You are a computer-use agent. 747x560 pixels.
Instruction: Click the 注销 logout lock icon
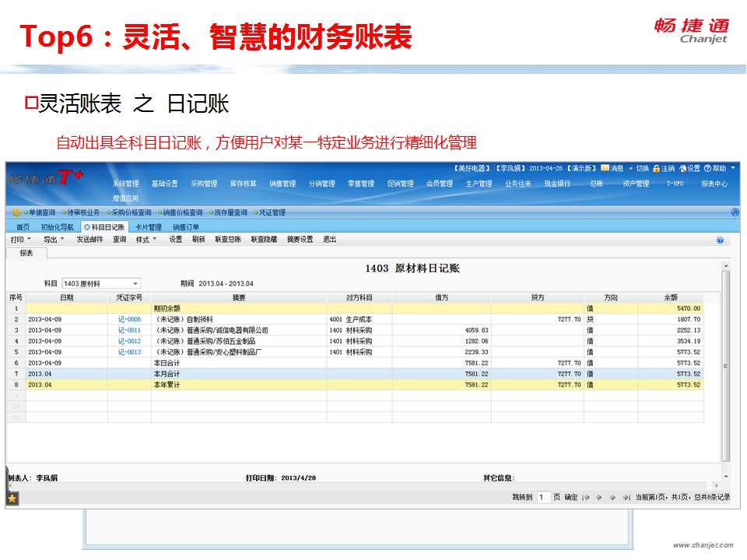(x=656, y=169)
